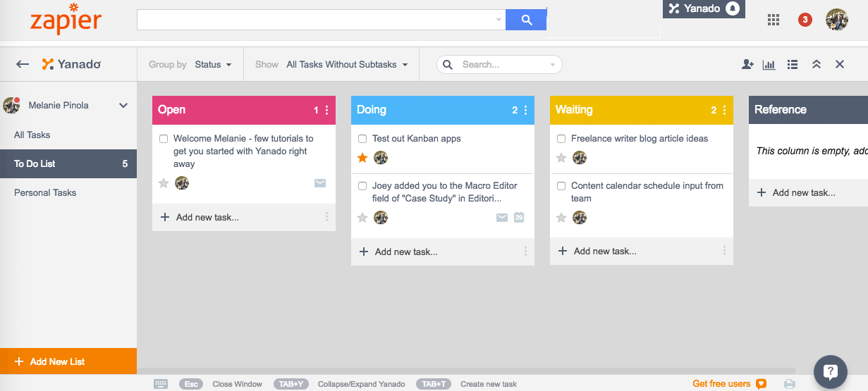Click assignee avatar on Welcome Melanie task
Viewport: 868px width, 391px height.
[182, 183]
